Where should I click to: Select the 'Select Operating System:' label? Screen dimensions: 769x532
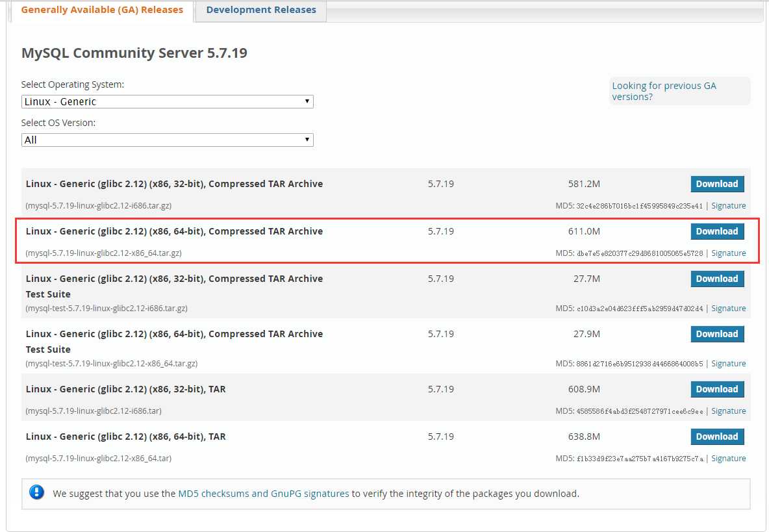73,84
